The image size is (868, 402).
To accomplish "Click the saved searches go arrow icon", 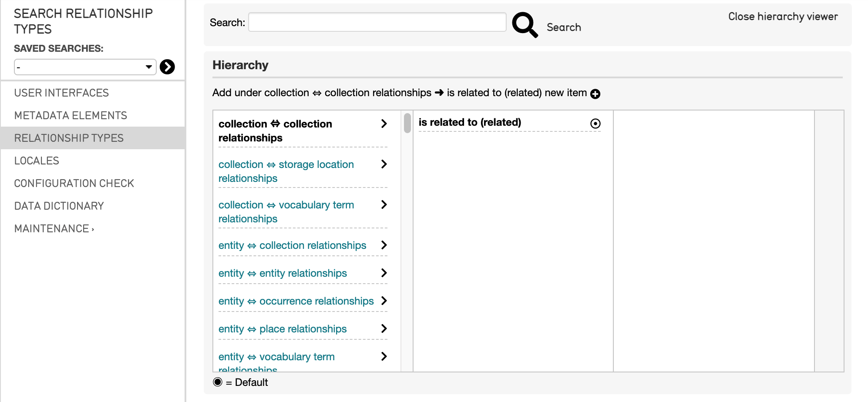I will coord(167,67).
